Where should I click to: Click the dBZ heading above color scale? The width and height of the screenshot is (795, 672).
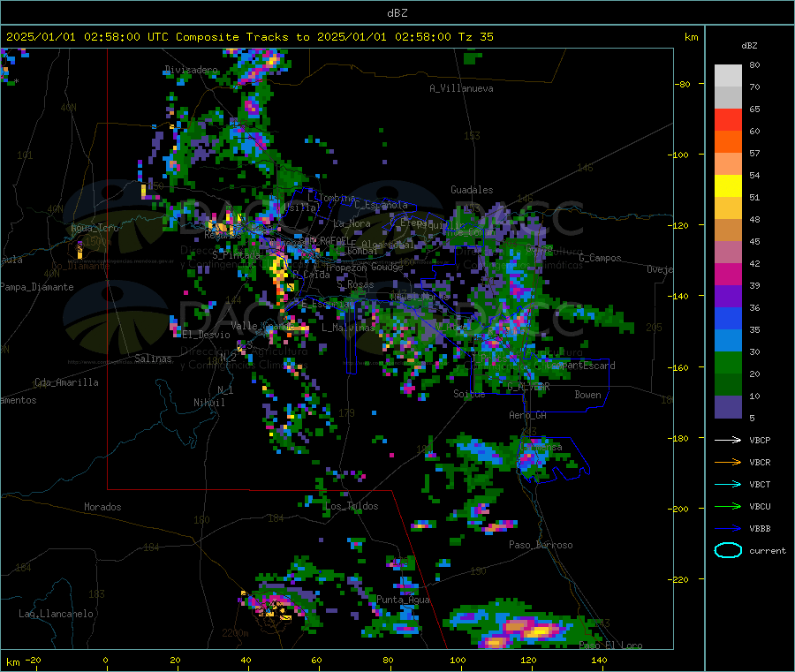749,46
